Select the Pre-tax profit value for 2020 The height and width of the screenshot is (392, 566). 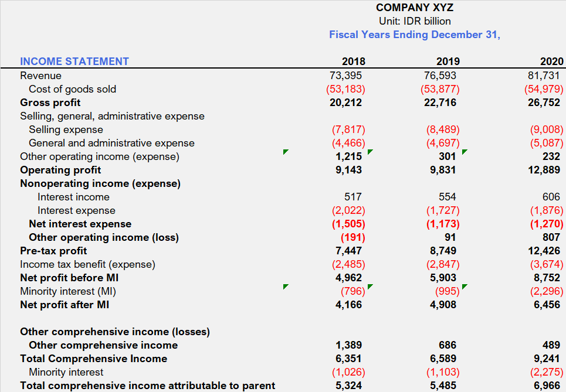543,250
